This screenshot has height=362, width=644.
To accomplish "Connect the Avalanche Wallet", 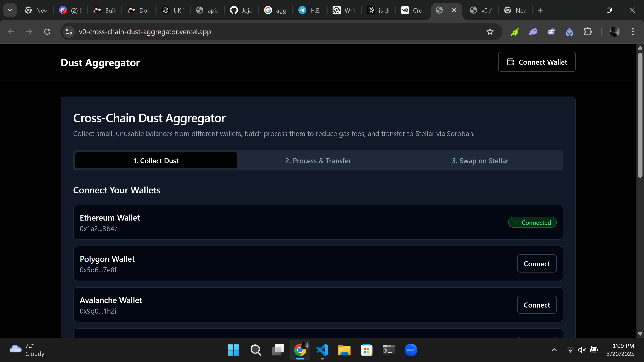I will (x=537, y=305).
